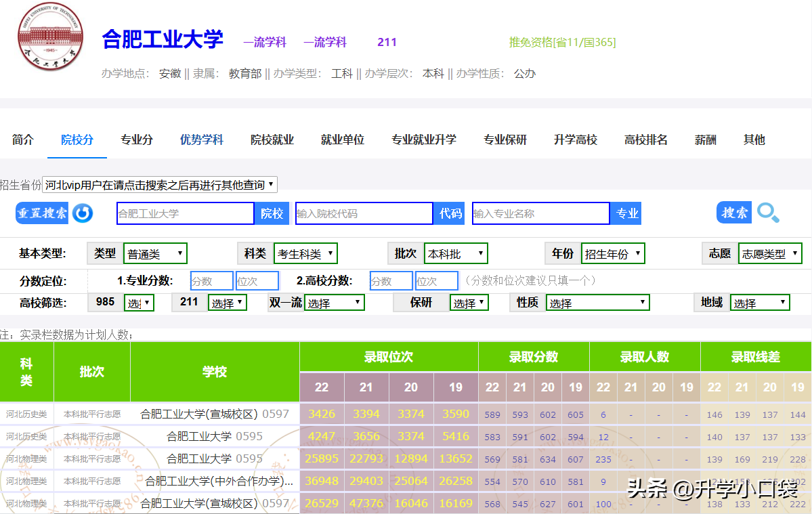This screenshot has height=514, width=812.
Task: Focus the school name input field
Action: (x=186, y=213)
